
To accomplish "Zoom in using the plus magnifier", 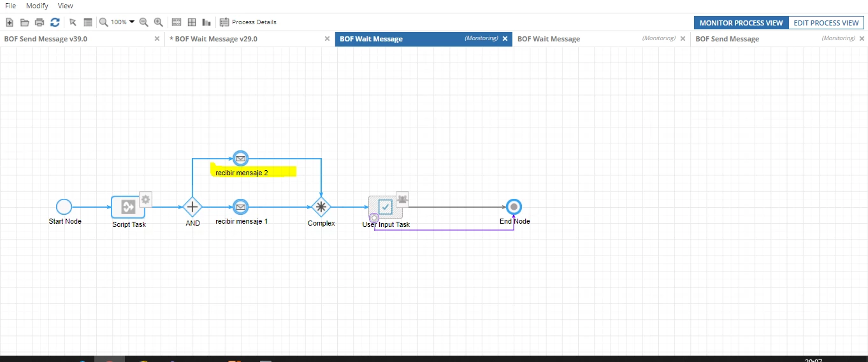I will click(159, 22).
